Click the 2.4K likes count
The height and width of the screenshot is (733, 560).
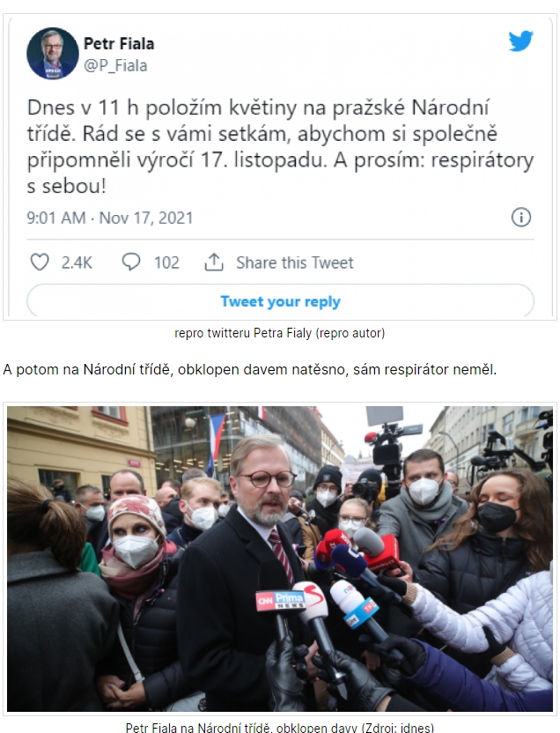click(77, 263)
